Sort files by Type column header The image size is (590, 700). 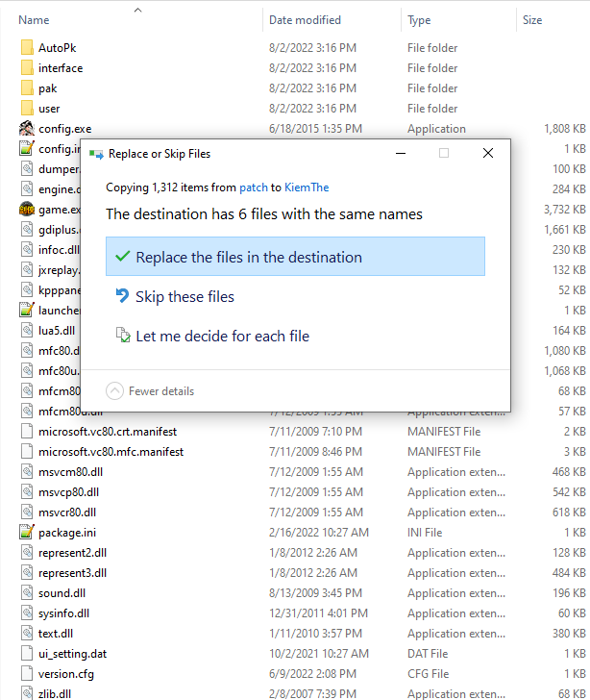tap(419, 20)
